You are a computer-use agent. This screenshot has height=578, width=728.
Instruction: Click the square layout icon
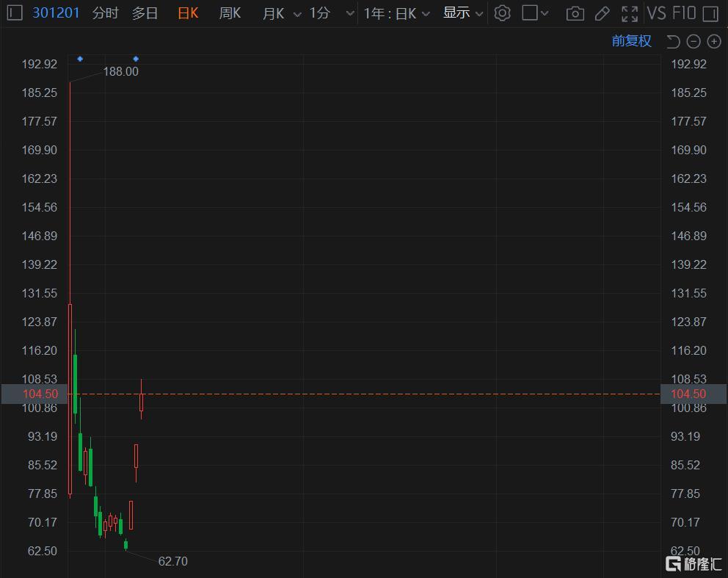click(x=530, y=12)
